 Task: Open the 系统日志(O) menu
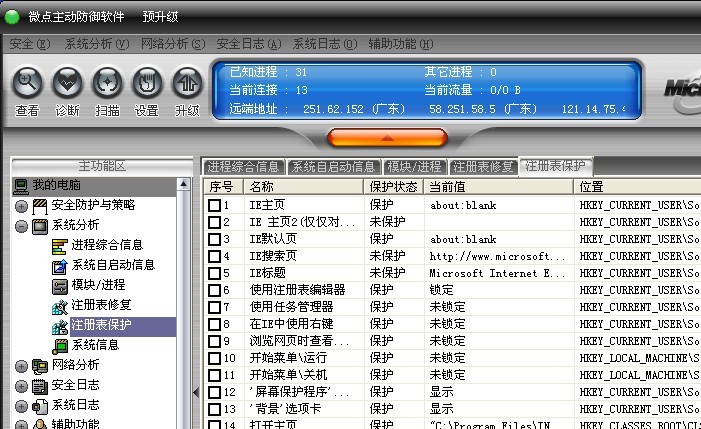(325, 44)
